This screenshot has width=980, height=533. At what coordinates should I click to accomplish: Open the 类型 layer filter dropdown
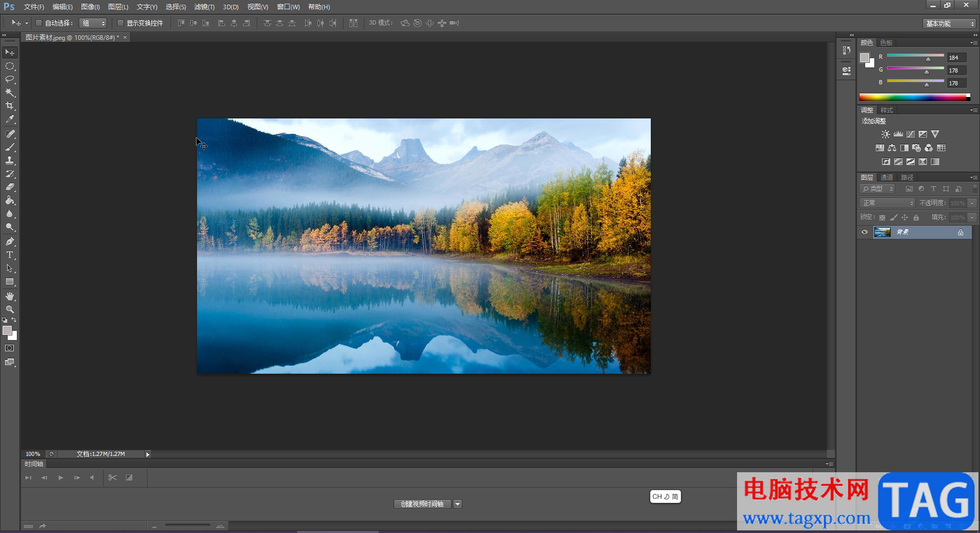click(877, 189)
